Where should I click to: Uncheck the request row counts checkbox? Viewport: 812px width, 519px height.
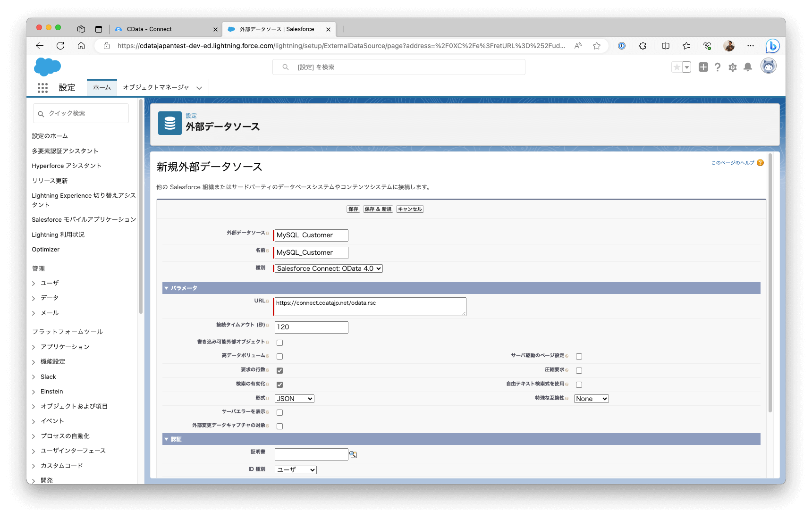point(280,371)
